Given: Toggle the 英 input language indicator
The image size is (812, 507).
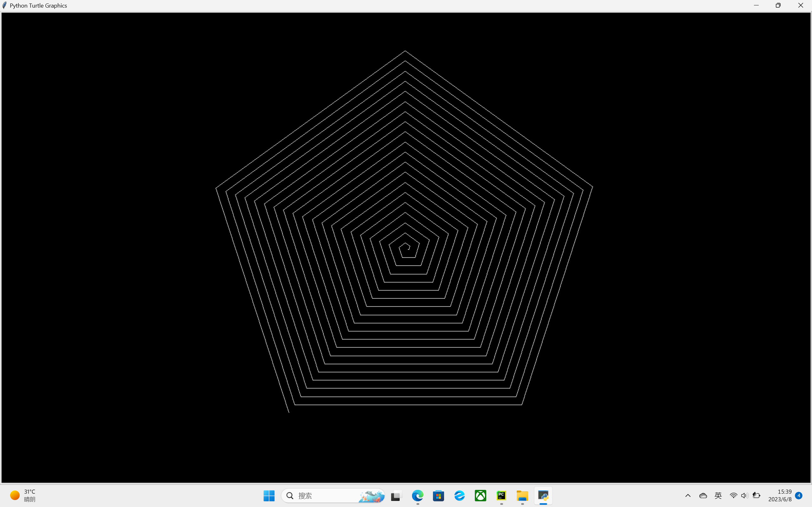Looking at the screenshot, I should point(718,495).
